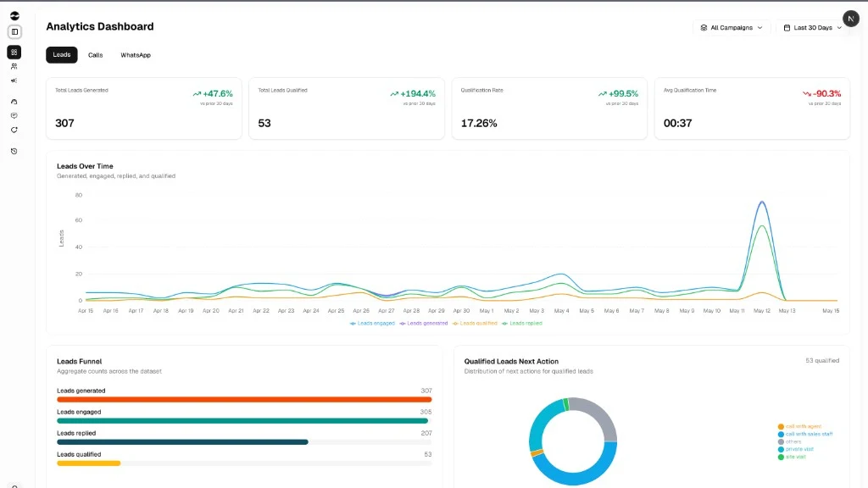Image resolution: width=868 pixels, height=488 pixels.
Task: Expand the Last 30 Days date dropdown
Action: pos(812,28)
